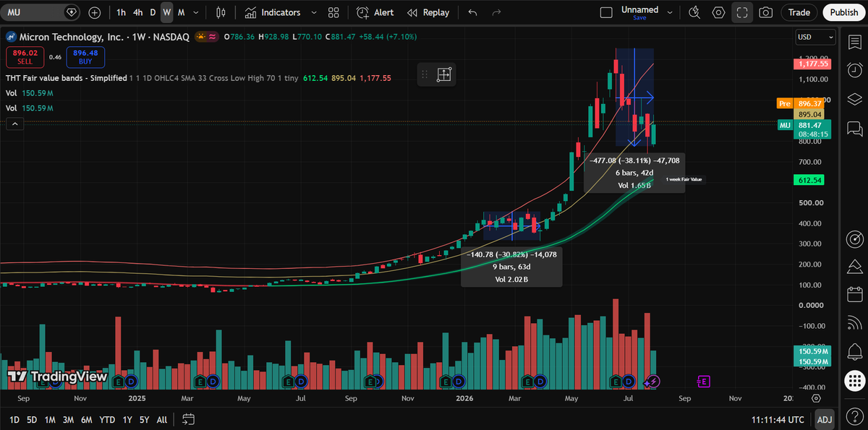Set range to 1D
This screenshot has width=868, height=430.
tap(14, 419)
